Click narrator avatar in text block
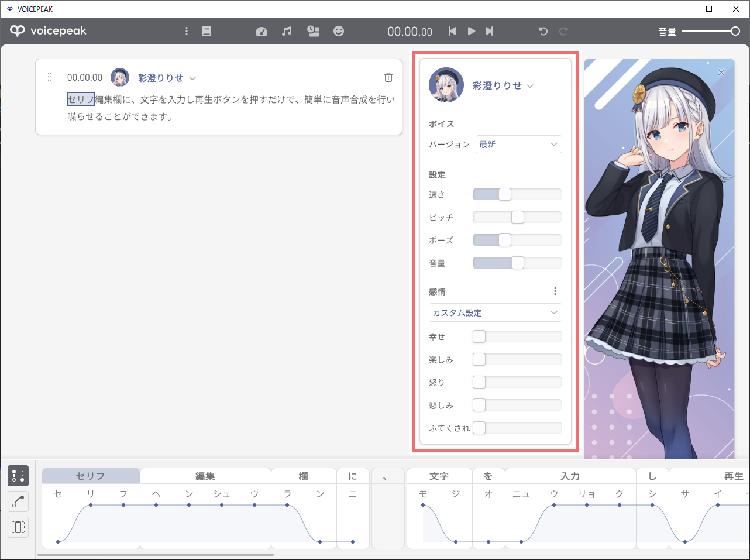The image size is (750, 560). (x=121, y=77)
